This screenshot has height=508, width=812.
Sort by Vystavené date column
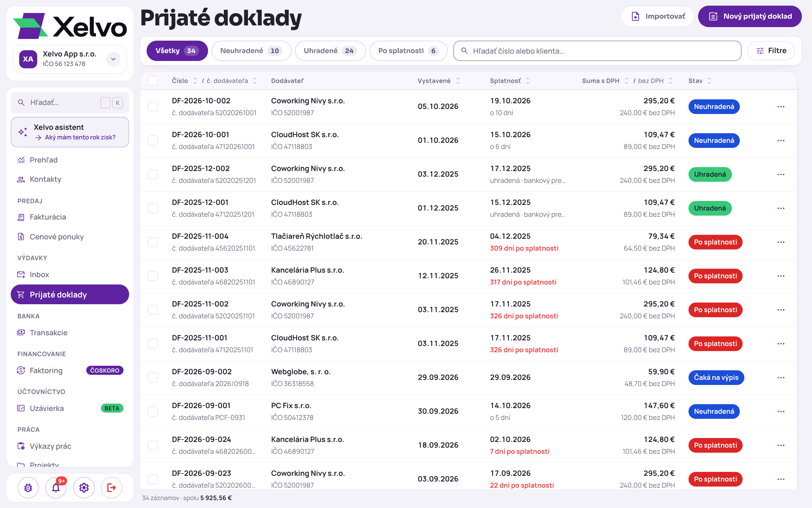click(438, 81)
